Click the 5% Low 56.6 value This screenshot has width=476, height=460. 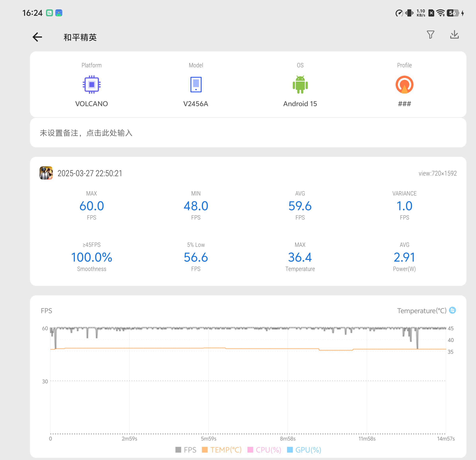196,257
